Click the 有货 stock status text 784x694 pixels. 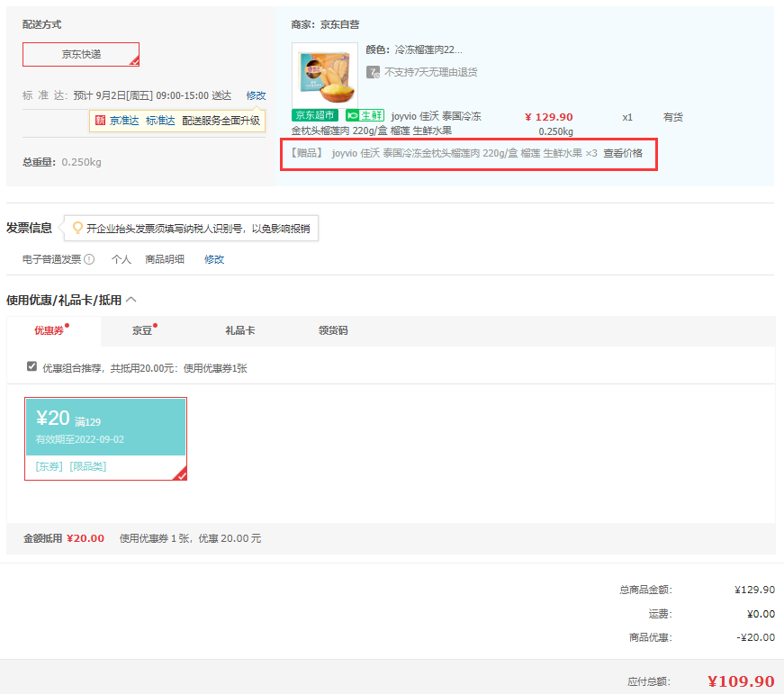(673, 117)
